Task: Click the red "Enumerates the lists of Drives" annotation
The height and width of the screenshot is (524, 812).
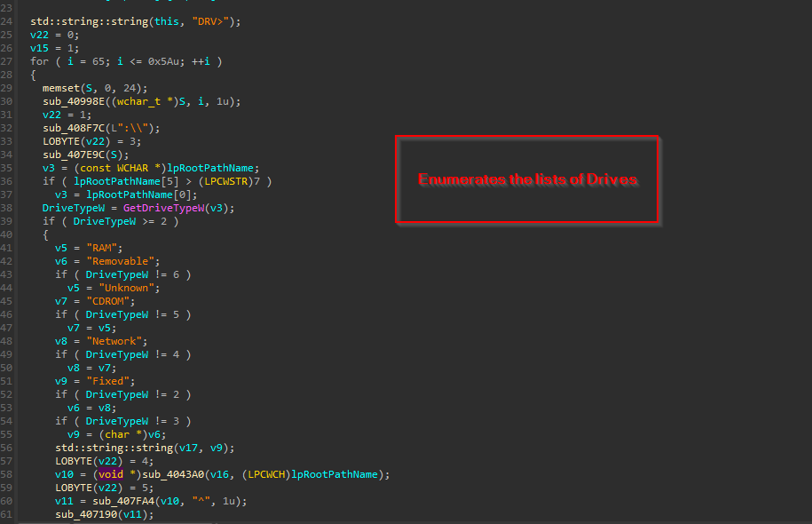Action: (527, 179)
